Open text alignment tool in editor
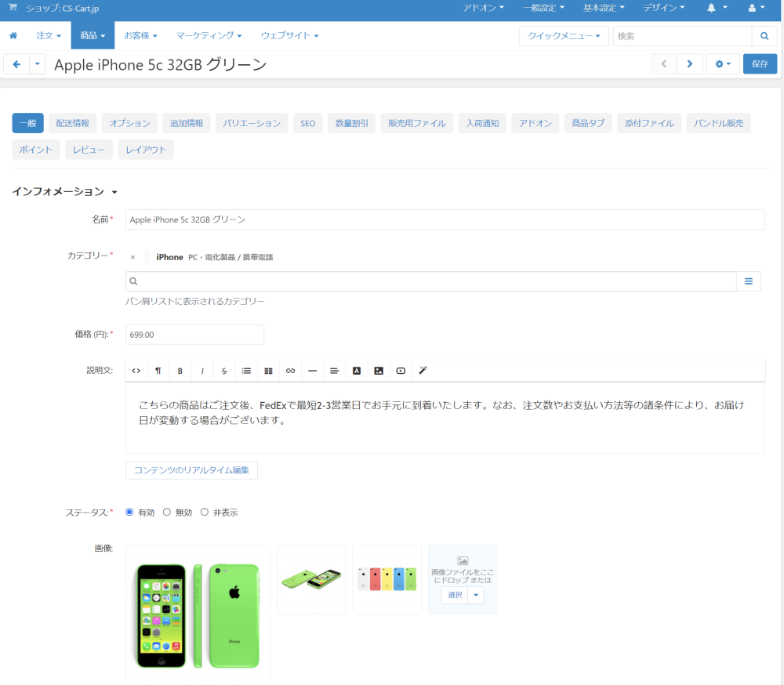 point(335,371)
